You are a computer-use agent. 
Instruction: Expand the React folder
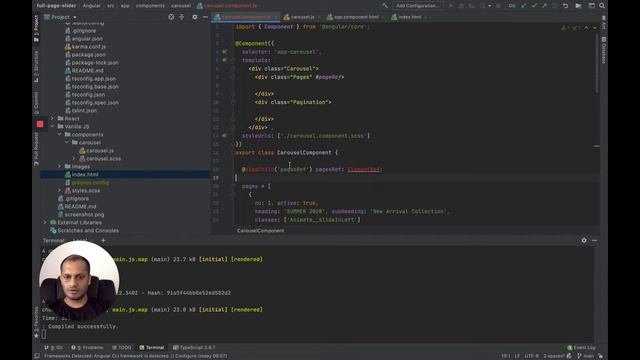52,118
